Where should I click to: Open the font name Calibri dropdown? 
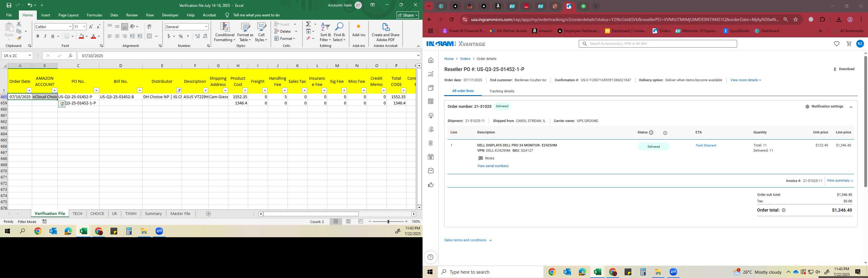[x=70, y=27]
